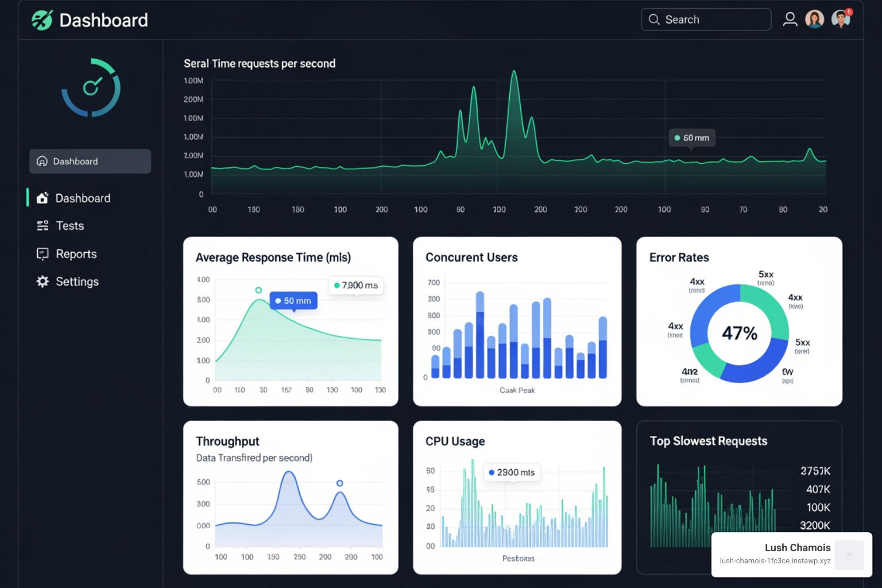Focus the Search field in the header
882x588 pixels.
pos(706,20)
